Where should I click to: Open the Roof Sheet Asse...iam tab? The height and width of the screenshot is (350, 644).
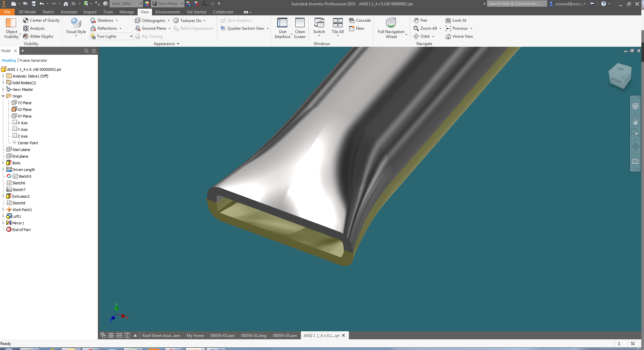(x=161, y=336)
